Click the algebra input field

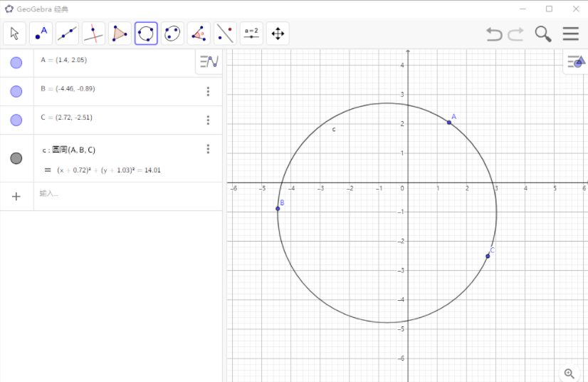click(121, 194)
